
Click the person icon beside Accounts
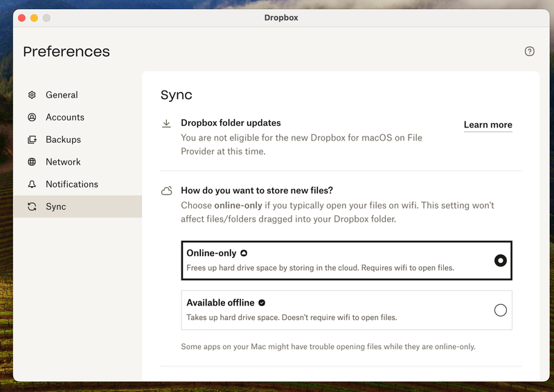(x=32, y=117)
